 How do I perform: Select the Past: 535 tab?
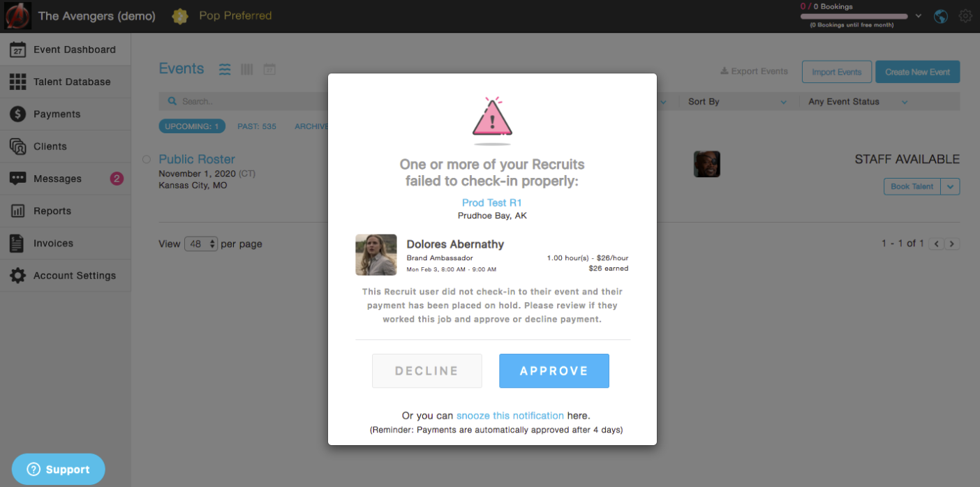pos(257,126)
